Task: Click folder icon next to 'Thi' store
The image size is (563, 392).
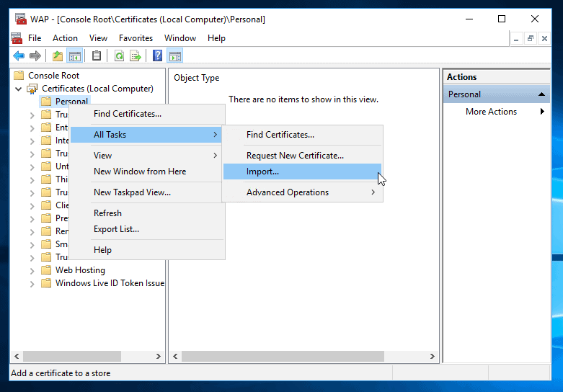Action: click(x=46, y=179)
